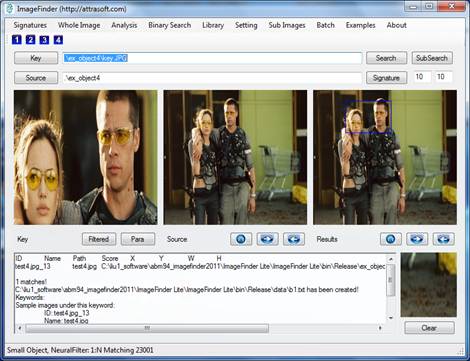
Task: Click the key image of two faces
Action: (x=86, y=157)
